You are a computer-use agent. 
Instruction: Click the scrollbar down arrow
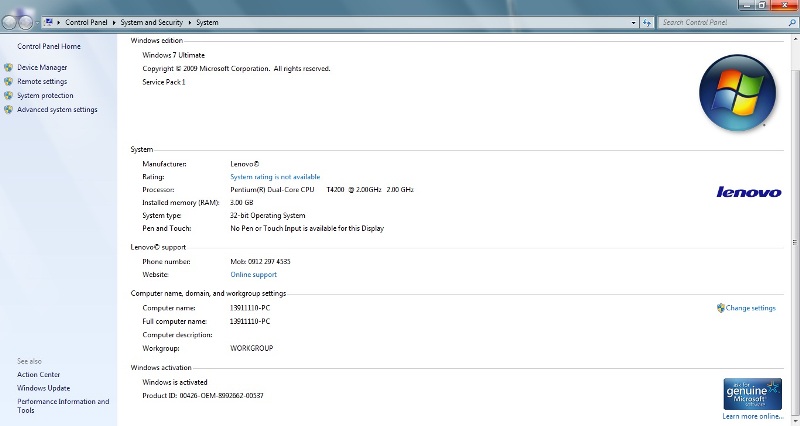(795, 421)
